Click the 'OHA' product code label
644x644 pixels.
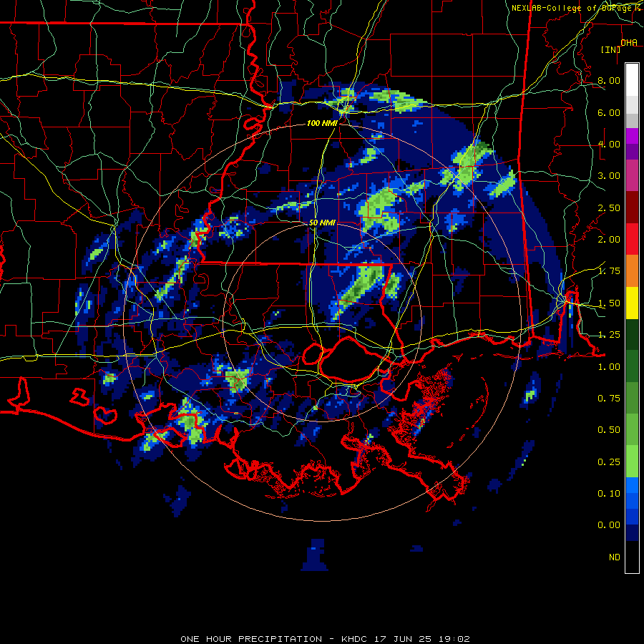point(629,43)
